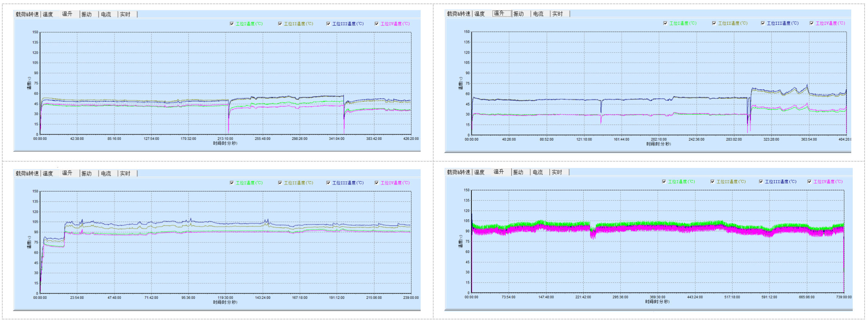Viewport: 868px width, 321px height.
Task: Open 电流 tab in top-right panel
Action: (x=538, y=14)
